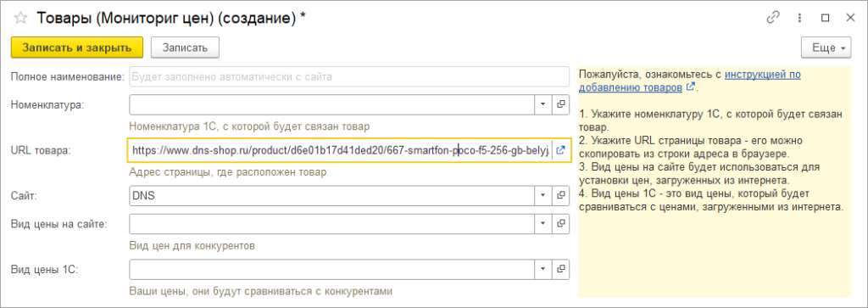This screenshot has width=868, height=308.
Task: Copy link to this form via chain icon
Action: [x=773, y=19]
